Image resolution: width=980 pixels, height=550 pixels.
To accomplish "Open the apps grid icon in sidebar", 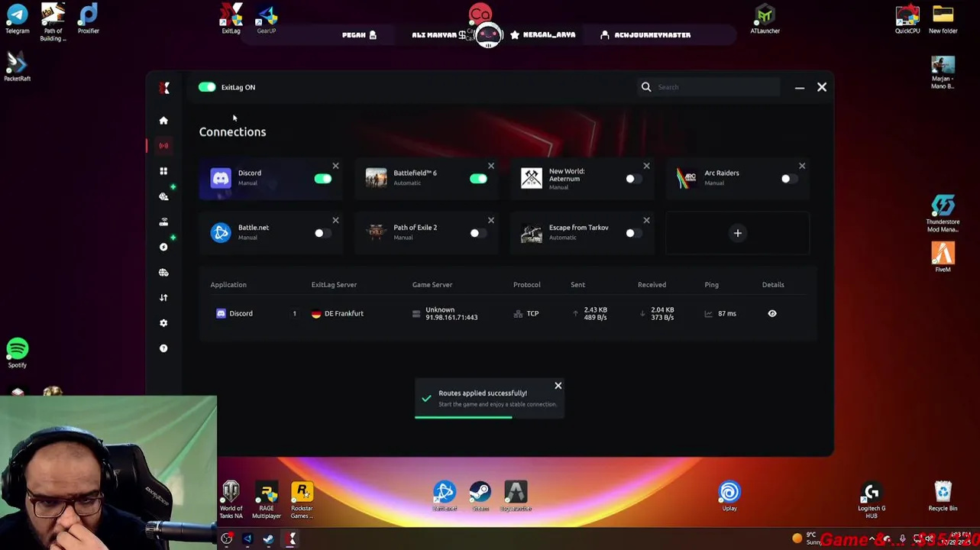I will point(163,171).
